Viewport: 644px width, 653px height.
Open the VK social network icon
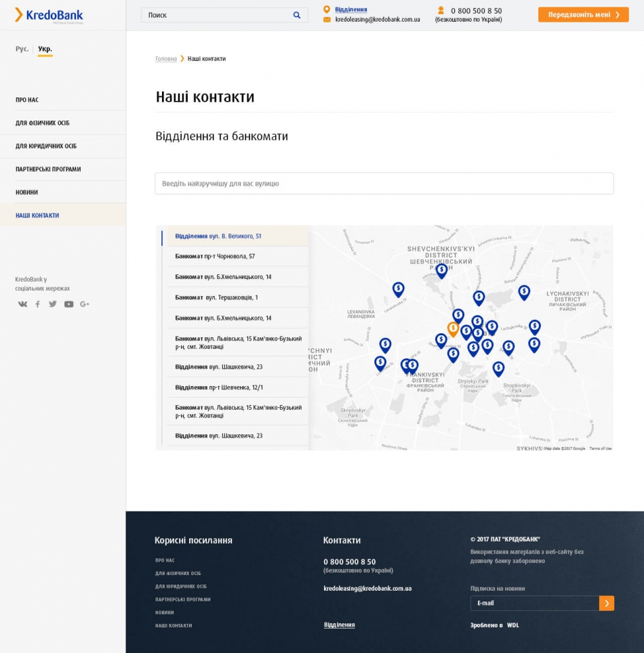(x=22, y=304)
